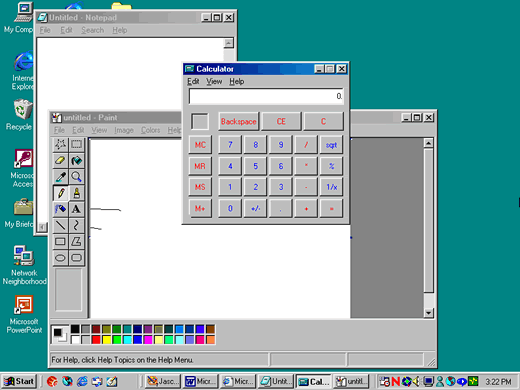Click the clock showing 3:22 PM
Viewport: 520px width, 390px height.
pyautogui.click(x=498, y=381)
